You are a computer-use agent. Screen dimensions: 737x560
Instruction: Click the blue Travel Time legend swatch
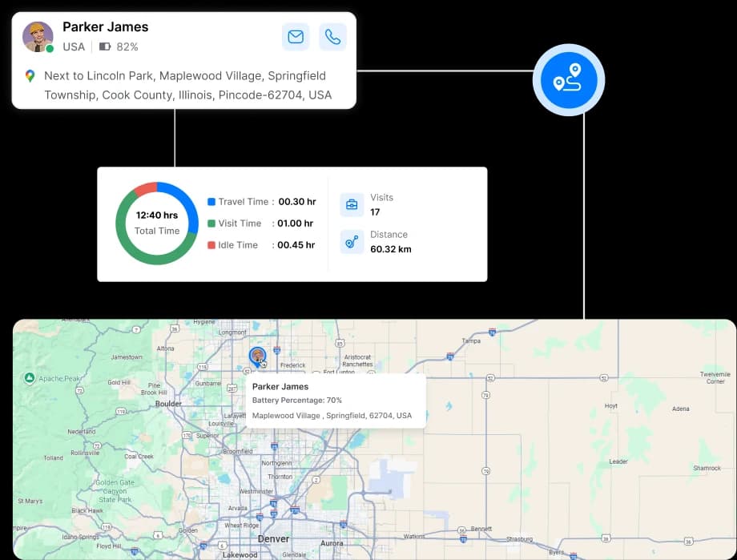[211, 202]
